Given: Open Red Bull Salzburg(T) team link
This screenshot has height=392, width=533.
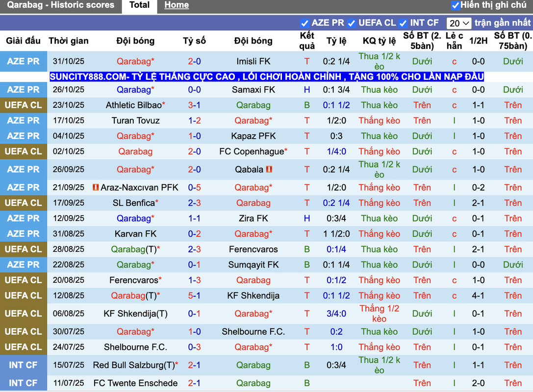Looking at the screenshot, I should pyautogui.click(x=134, y=365).
